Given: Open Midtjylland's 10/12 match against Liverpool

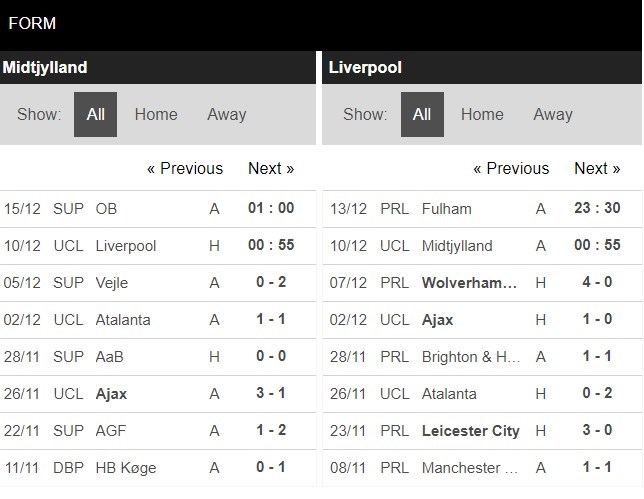Looking at the screenshot, I should 158,246.
